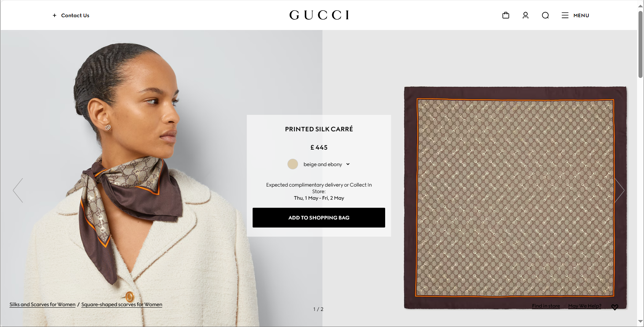This screenshot has width=644, height=327.
Task: Select the beige color swatch circle
Action: tap(293, 164)
